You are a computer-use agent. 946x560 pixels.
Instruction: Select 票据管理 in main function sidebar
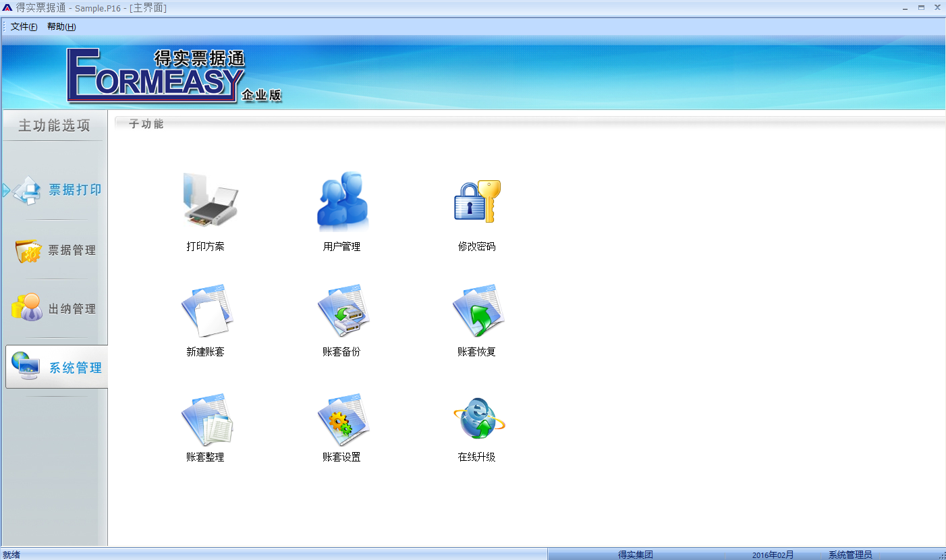pos(57,250)
